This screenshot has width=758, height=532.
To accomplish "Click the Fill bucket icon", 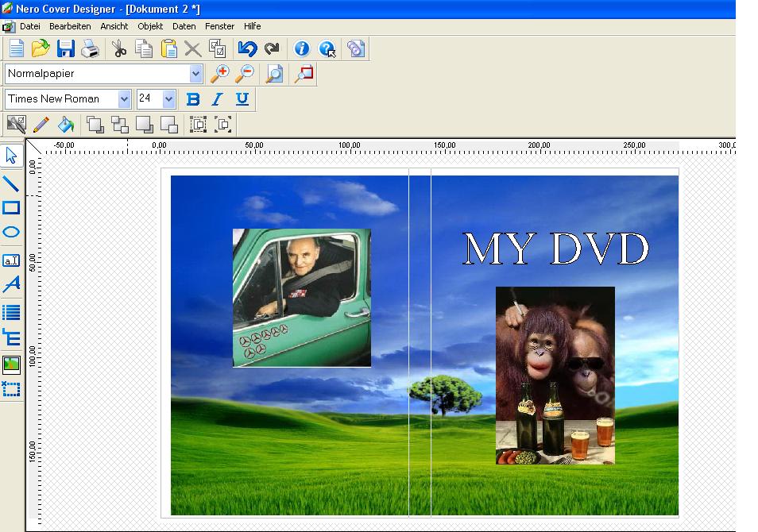I will pos(66,125).
